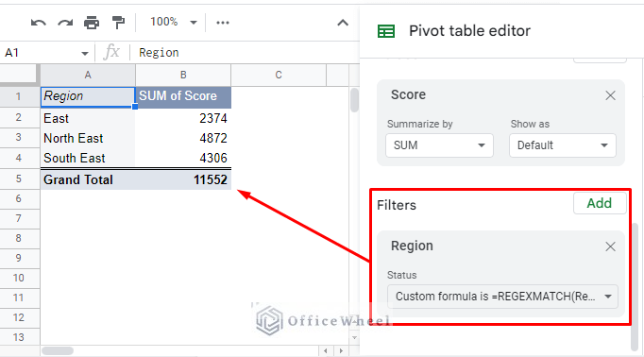Open the Show as Default dropdown
Viewport: 644px width, 357px height.
[x=562, y=145]
